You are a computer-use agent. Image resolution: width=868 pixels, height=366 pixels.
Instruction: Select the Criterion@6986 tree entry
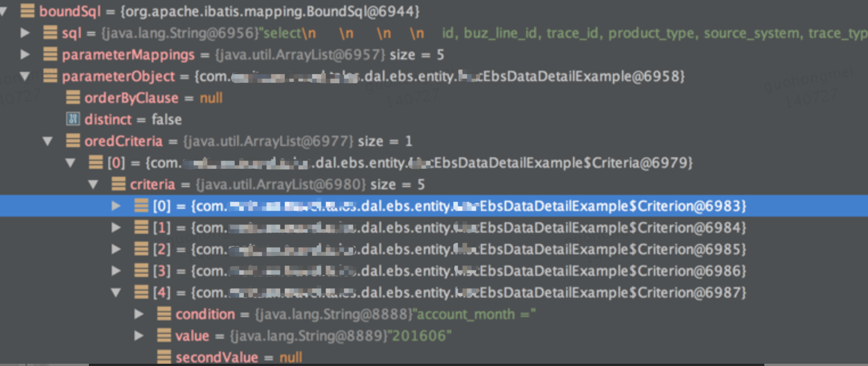coord(399,271)
